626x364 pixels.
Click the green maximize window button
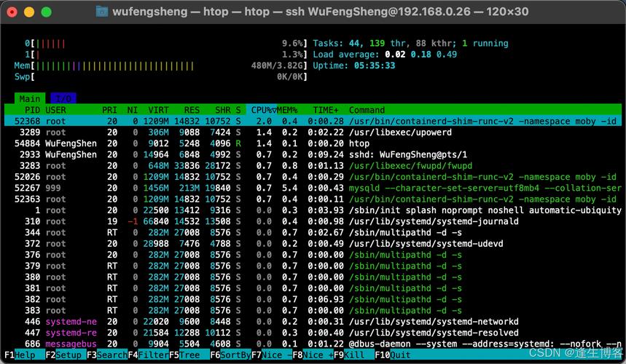[x=46, y=12]
